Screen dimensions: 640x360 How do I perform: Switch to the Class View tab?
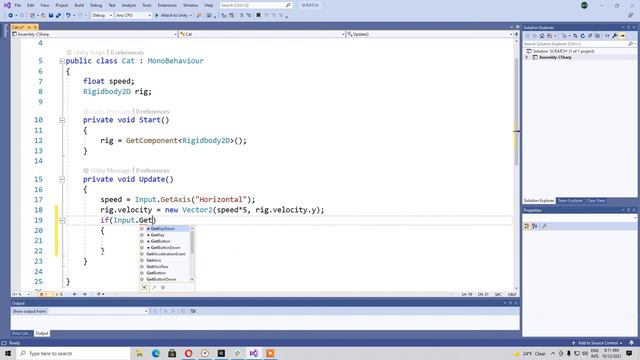[596, 201]
